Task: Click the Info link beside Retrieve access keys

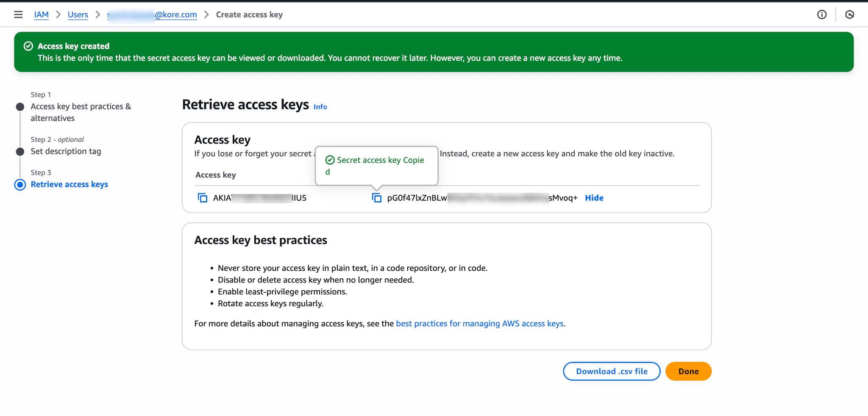Action: point(320,107)
